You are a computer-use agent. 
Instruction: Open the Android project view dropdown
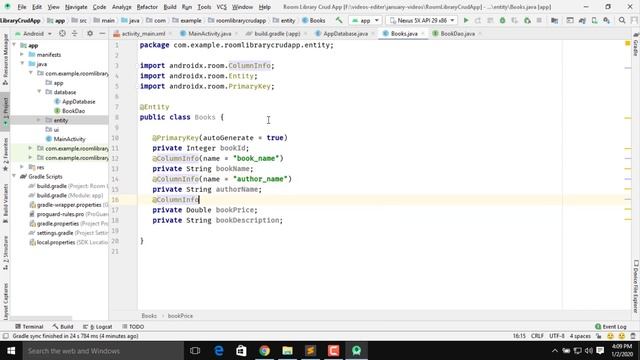33,33
